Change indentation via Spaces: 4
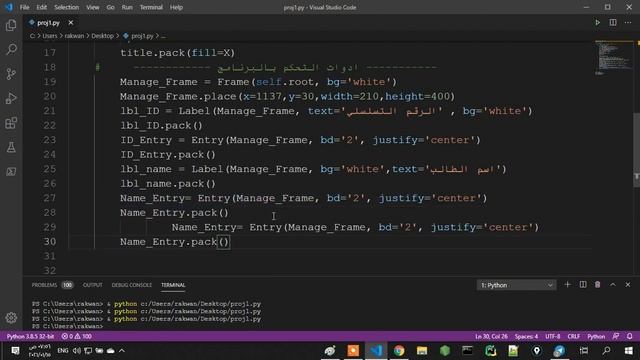640x360 pixels. (526, 336)
